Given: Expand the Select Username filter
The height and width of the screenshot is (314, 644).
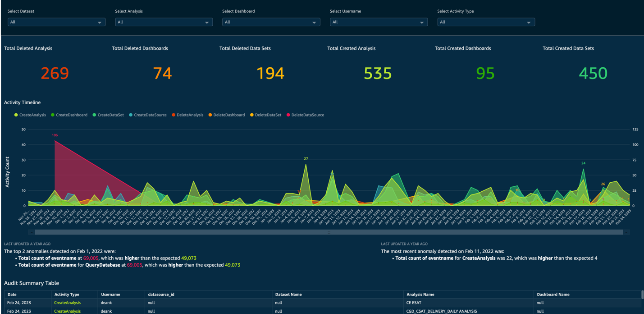Looking at the screenshot, I should tap(379, 22).
